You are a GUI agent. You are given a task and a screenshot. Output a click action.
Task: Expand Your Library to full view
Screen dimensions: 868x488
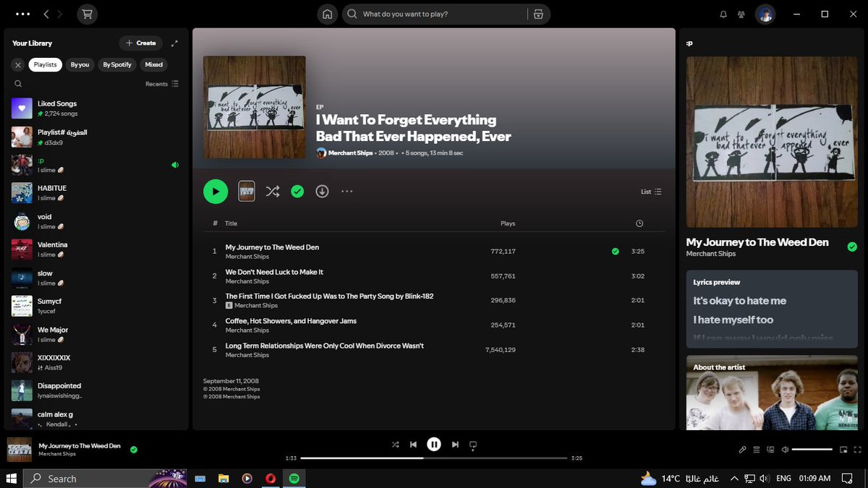[x=174, y=43]
